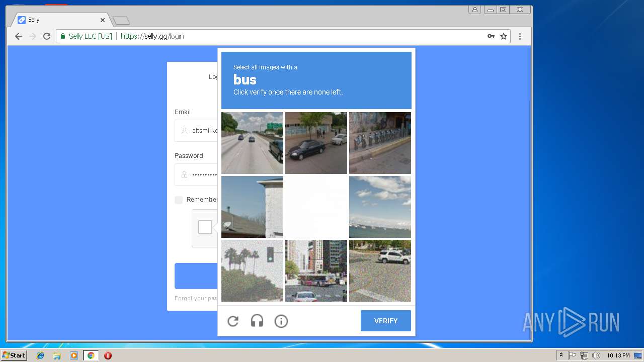Go back in Chrome browser
The height and width of the screenshot is (362, 644).
tap(19, 36)
